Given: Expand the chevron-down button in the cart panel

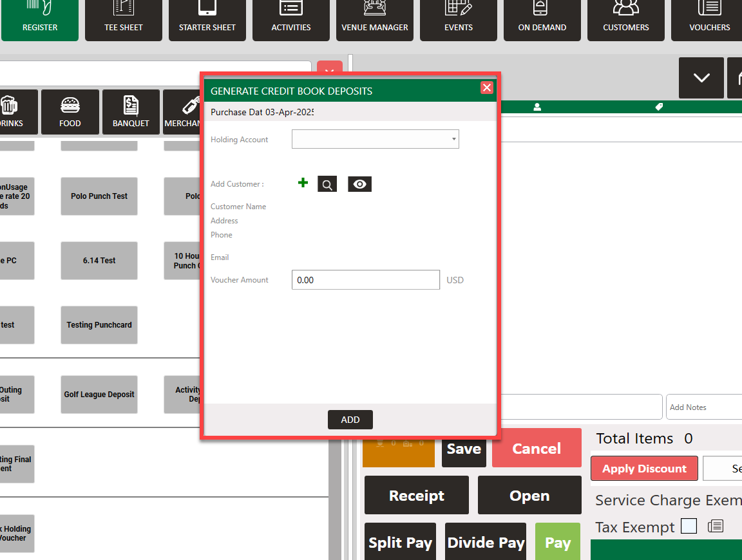Looking at the screenshot, I should pyautogui.click(x=701, y=78).
